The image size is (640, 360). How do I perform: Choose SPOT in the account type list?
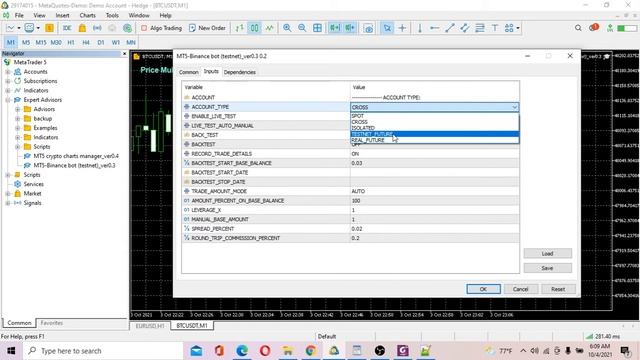click(x=435, y=116)
